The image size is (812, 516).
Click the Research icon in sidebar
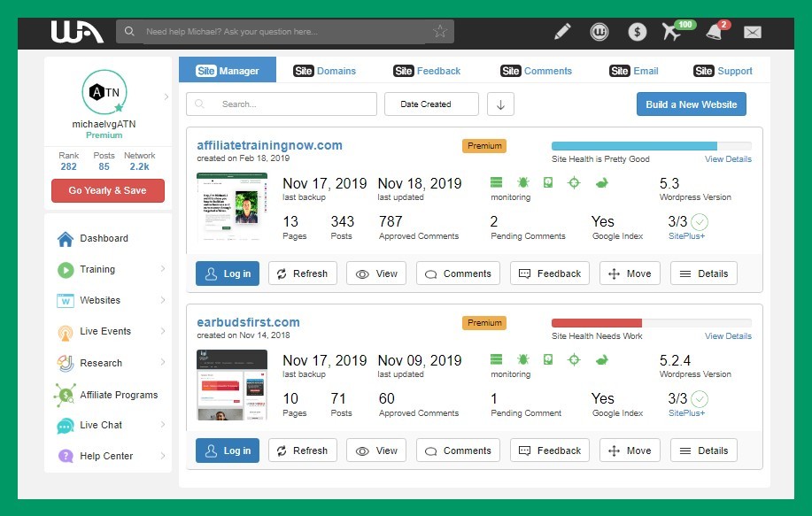[66, 363]
